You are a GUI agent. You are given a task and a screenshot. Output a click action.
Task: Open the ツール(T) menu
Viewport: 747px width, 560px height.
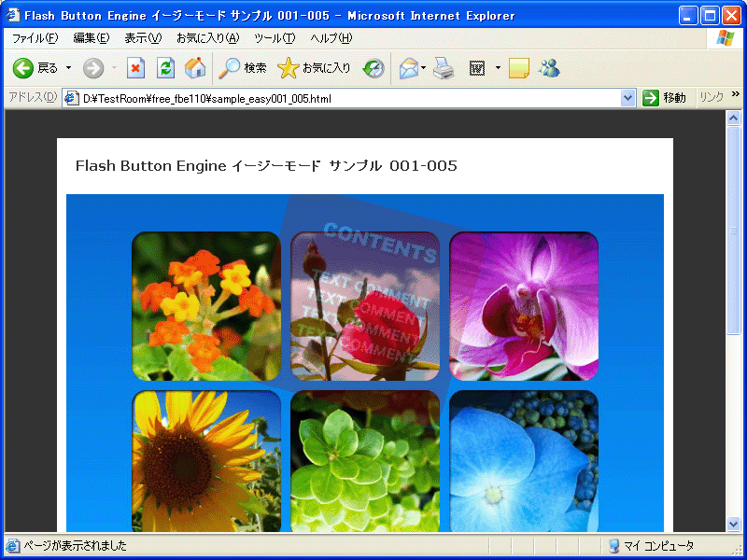275,38
